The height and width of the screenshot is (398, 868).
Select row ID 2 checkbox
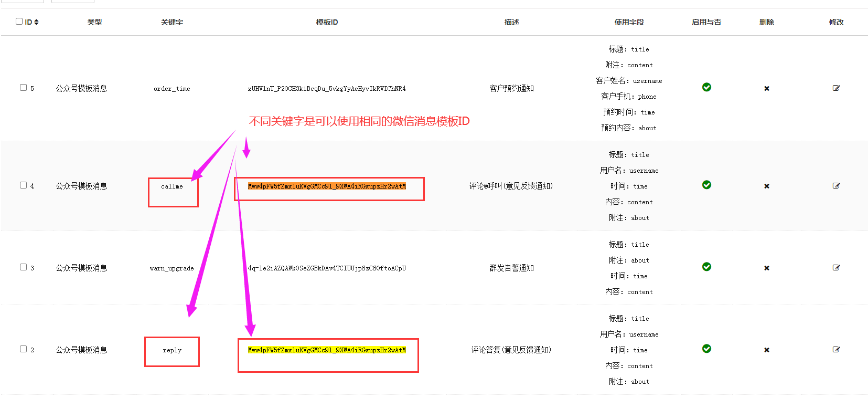[24, 349]
